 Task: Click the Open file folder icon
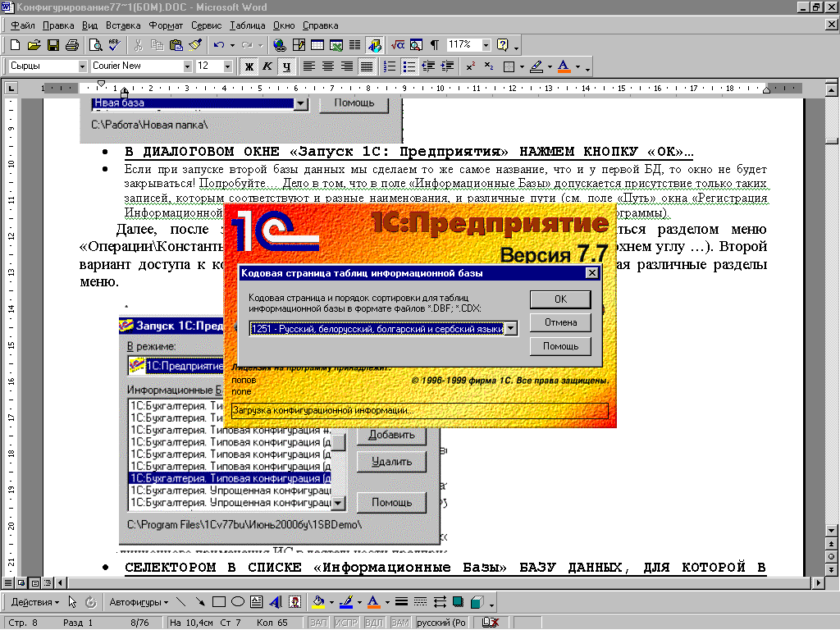point(34,45)
